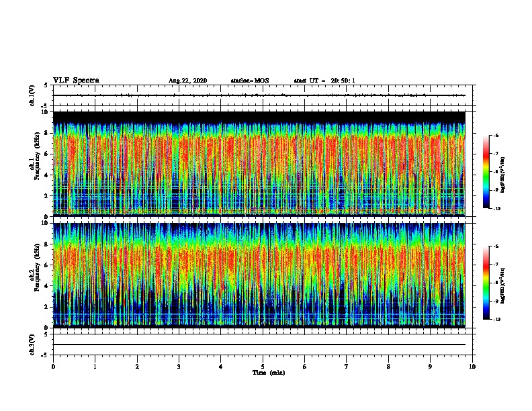
Task: Click inside the ch.1 spectrogram panel
Action: 259,164
